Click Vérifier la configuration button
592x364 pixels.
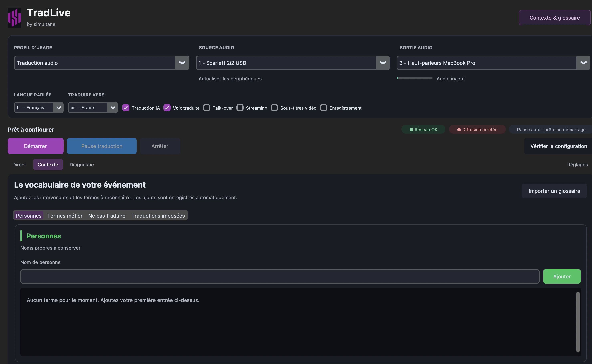point(558,146)
